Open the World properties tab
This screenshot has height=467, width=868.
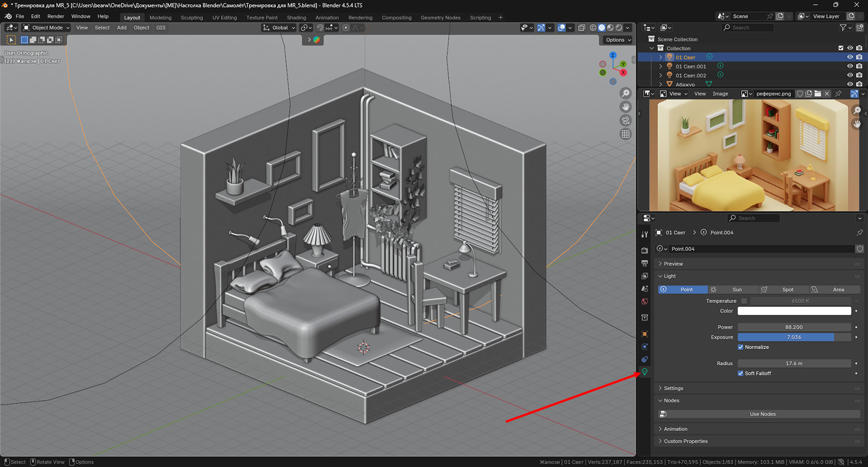tap(644, 301)
